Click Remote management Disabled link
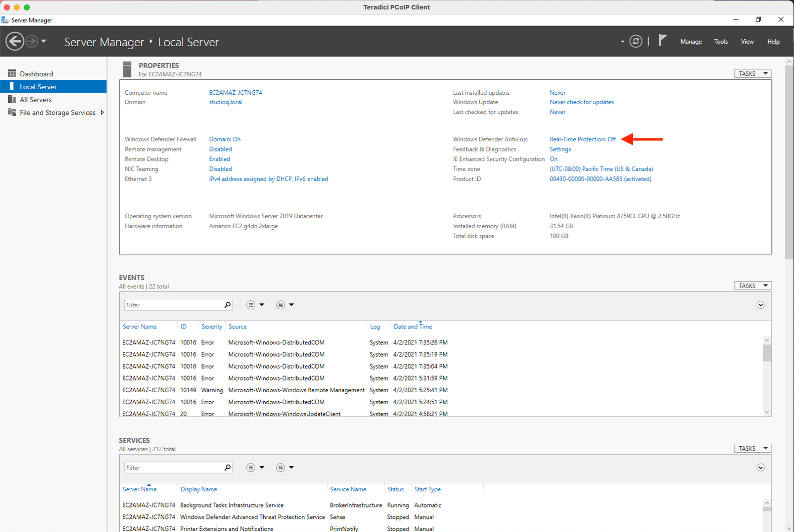The height and width of the screenshot is (532, 794). tap(220, 149)
